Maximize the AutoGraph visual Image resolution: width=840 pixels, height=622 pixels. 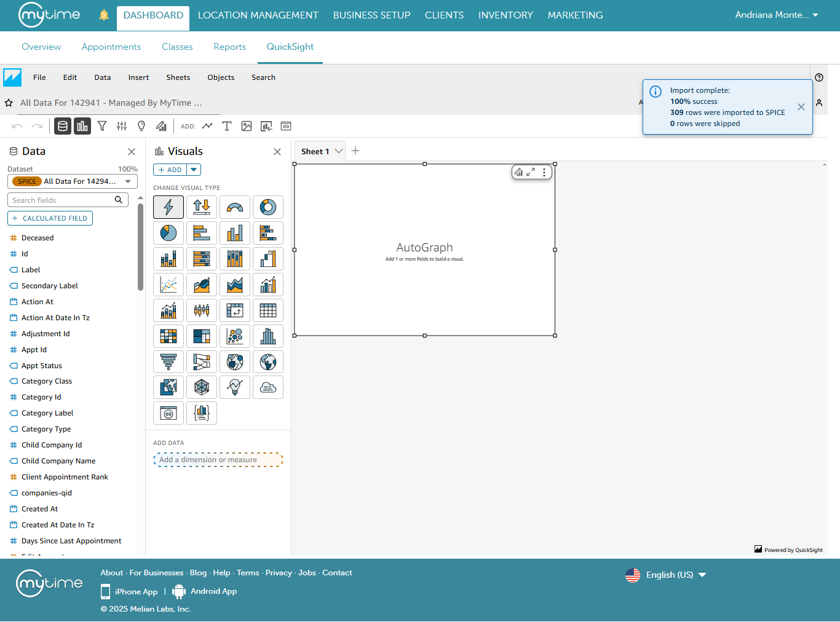(531, 172)
